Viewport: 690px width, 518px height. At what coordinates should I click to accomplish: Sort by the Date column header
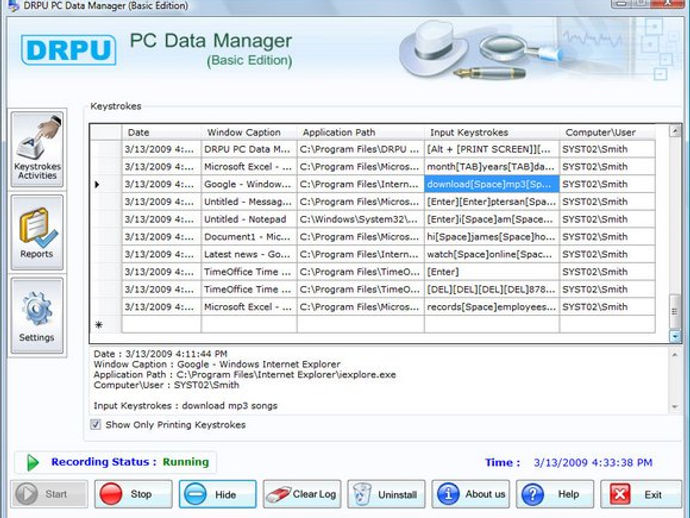tap(161, 132)
